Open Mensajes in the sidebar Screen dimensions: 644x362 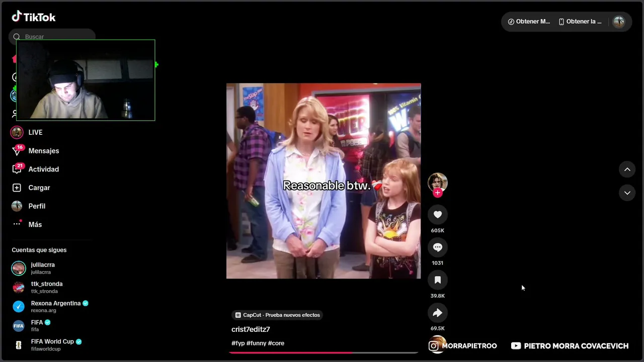click(x=35, y=151)
